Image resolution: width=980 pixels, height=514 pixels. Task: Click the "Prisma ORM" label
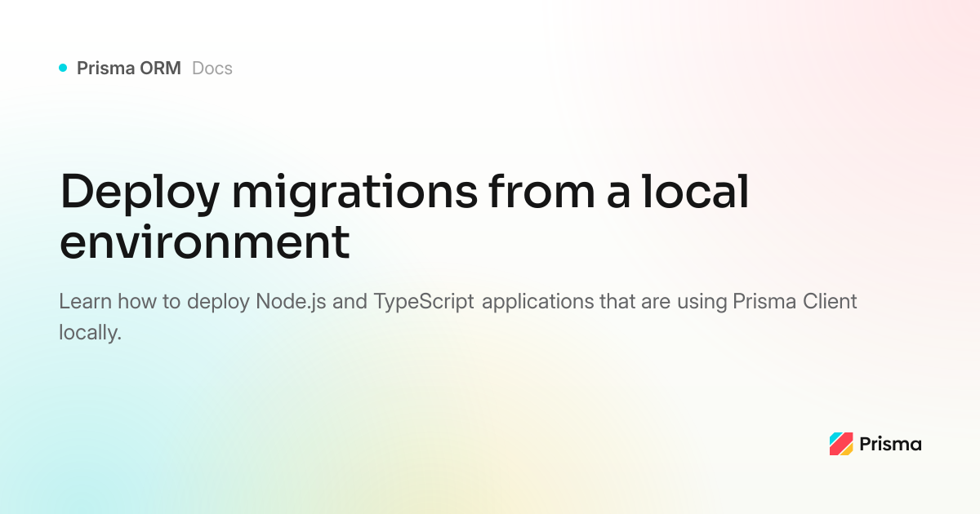click(x=129, y=69)
